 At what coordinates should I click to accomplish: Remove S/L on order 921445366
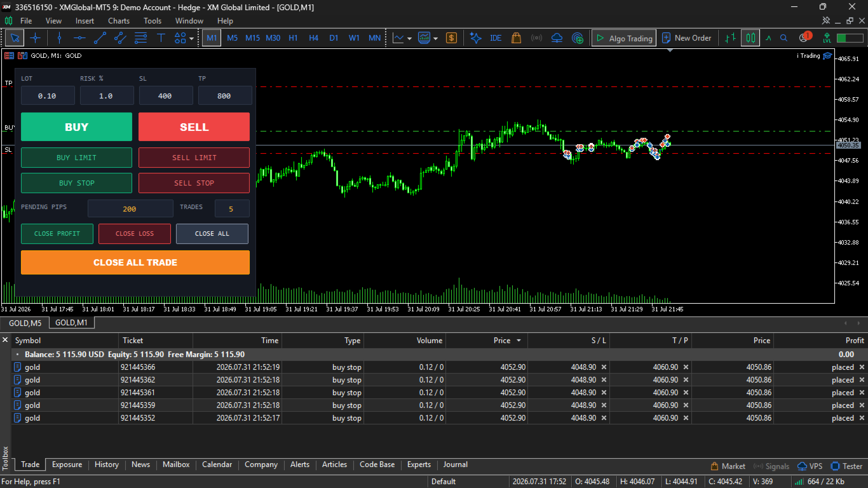[604, 367]
